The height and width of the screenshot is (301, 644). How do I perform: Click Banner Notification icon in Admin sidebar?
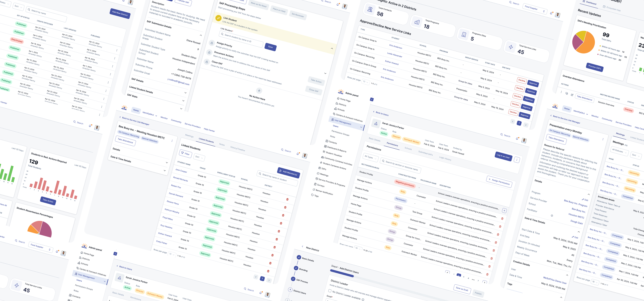click(x=314, y=189)
